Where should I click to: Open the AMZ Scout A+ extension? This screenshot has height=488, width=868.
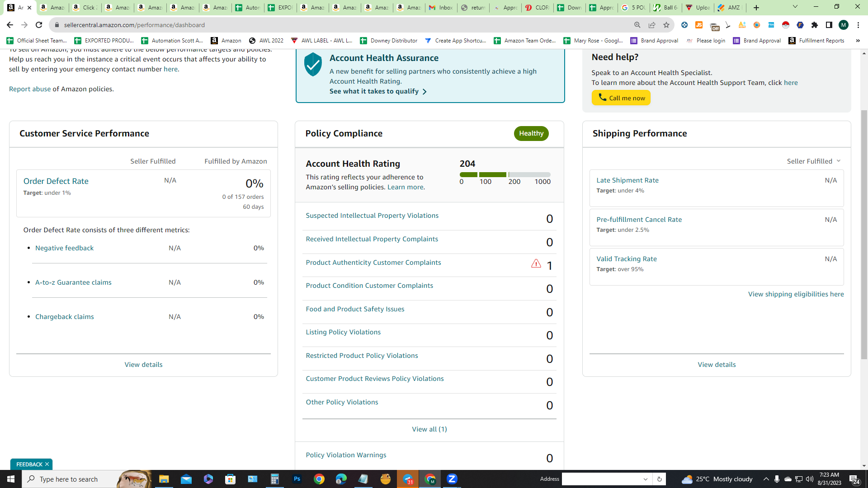[742, 25]
